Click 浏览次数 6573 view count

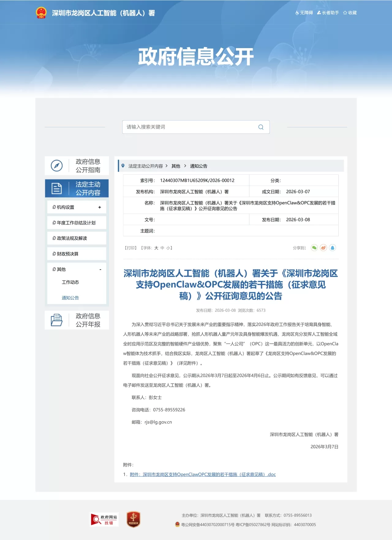(252, 310)
